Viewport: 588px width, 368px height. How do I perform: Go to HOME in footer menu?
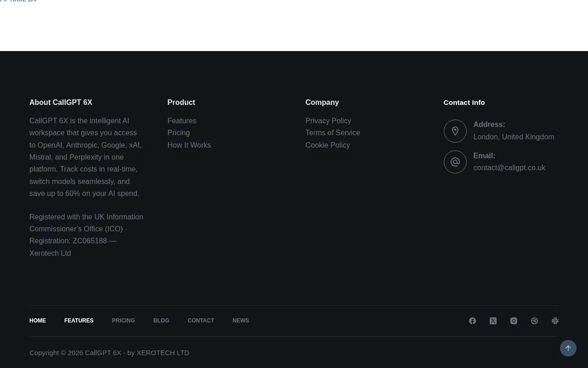tap(38, 321)
